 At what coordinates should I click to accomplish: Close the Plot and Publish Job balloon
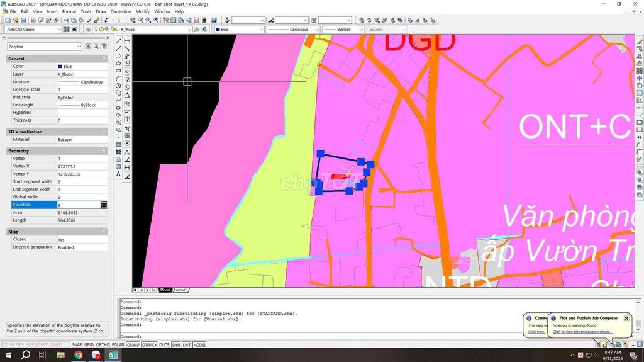[x=626, y=319]
